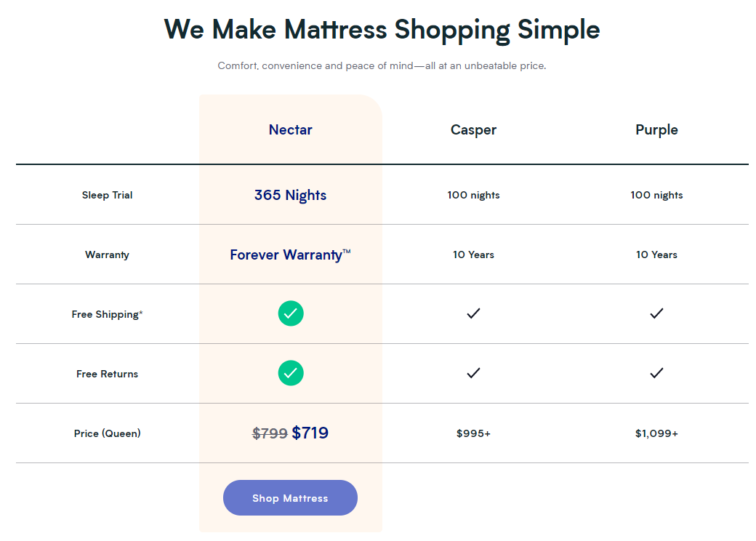The image size is (756, 541).
Task: Click the Price (Queen) row label
Action: pos(107,433)
